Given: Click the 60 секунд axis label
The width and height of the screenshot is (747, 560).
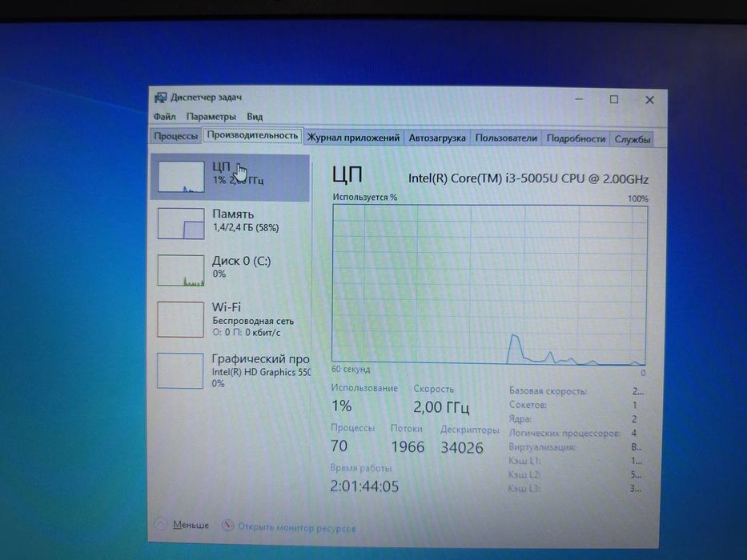Looking at the screenshot, I should click(351, 370).
